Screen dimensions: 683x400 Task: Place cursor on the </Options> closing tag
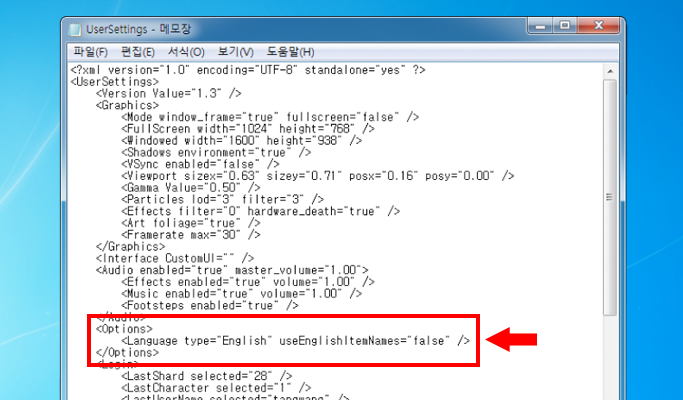[x=127, y=353]
